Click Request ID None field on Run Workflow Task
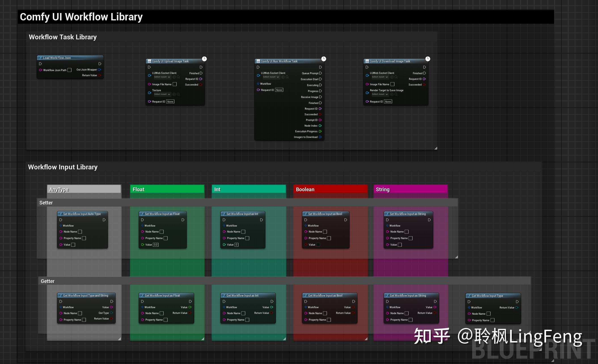The height and width of the screenshot is (364, 598). click(x=279, y=90)
